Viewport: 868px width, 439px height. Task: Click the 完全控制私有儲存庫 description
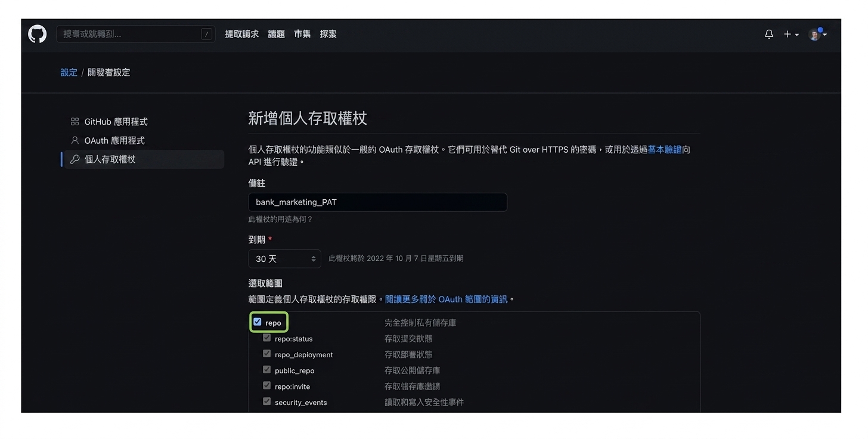pos(420,323)
